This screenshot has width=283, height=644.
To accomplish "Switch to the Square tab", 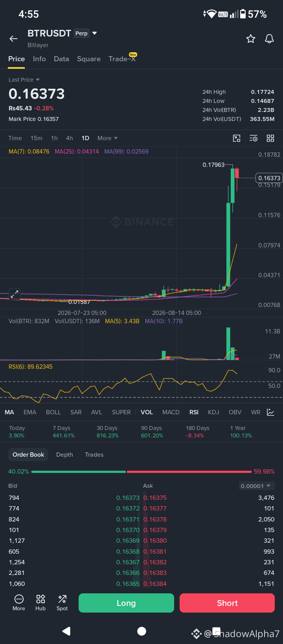I will pos(89,59).
